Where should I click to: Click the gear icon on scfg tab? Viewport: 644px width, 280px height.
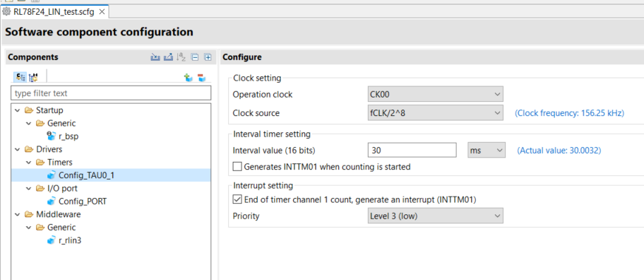(x=6, y=11)
